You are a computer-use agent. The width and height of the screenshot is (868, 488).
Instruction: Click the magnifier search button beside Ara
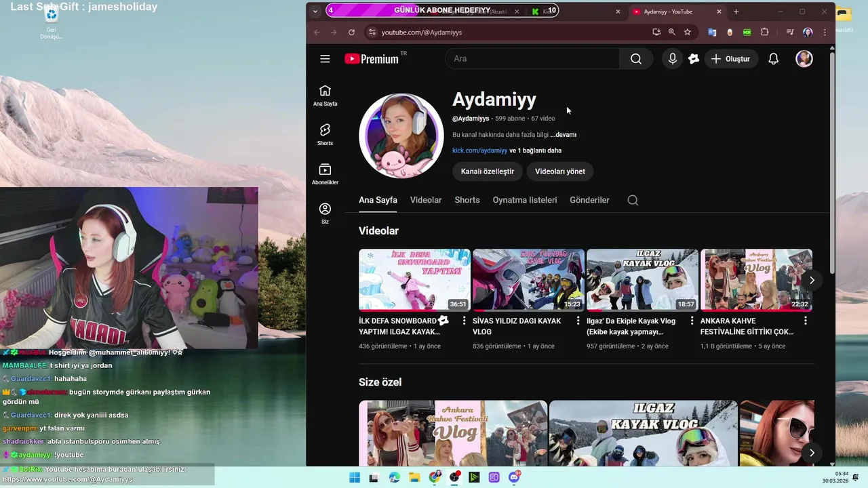pyautogui.click(x=636, y=59)
